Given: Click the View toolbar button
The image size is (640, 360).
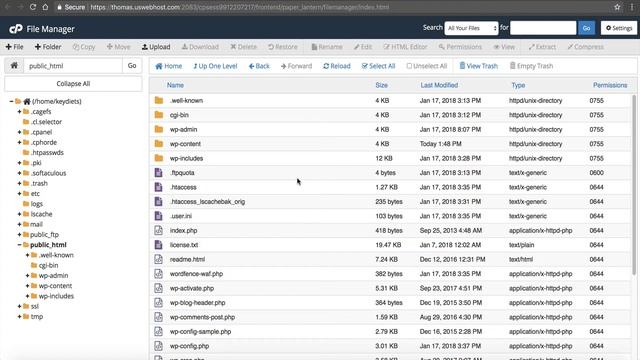Looking at the screenshot, I should coord(504,47).
